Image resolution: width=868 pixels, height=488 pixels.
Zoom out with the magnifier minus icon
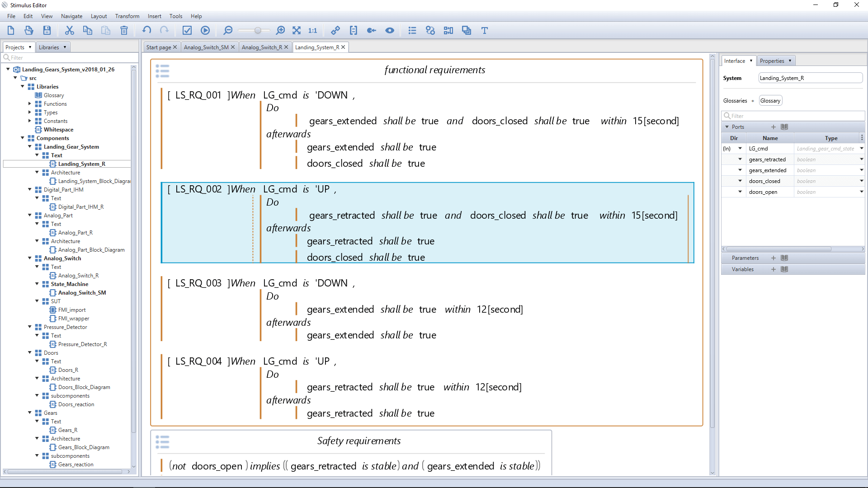(x=228, y=30)
